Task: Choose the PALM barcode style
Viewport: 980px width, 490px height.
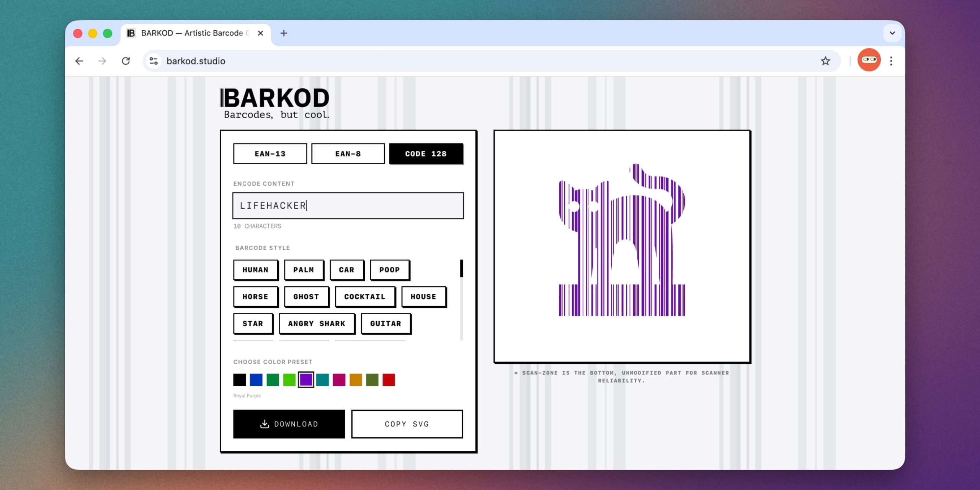Action: click(304, 270)
